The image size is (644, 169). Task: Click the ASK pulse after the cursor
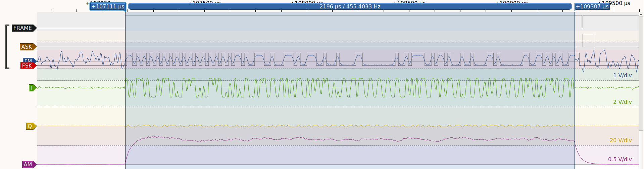(x=589, y=40)
